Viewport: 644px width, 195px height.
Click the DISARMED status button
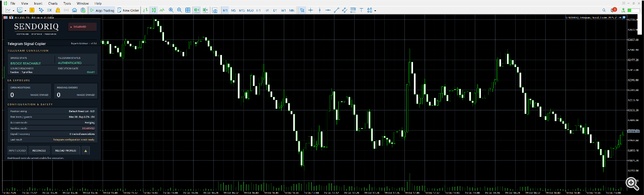[82, 27]
